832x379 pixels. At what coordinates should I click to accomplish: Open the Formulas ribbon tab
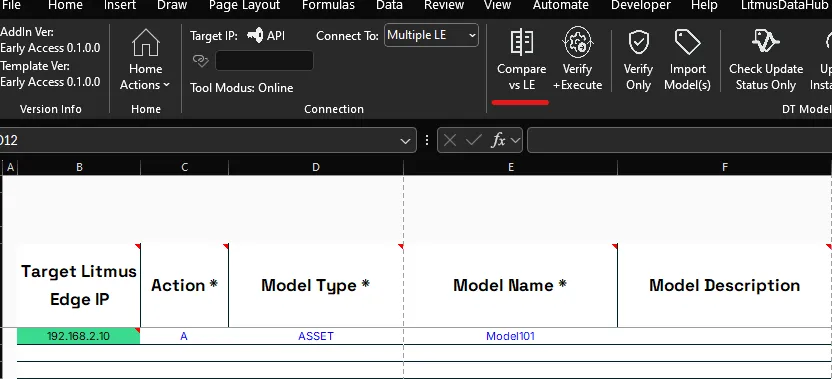coord(328,5)
